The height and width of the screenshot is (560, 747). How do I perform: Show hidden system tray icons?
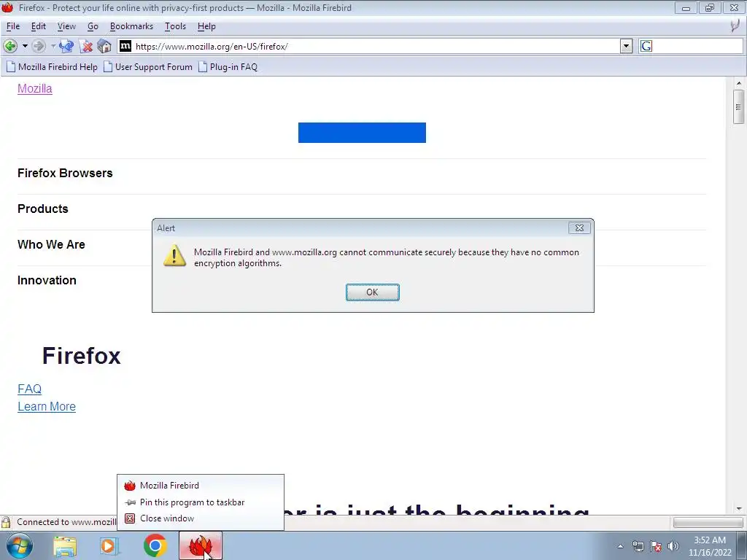[620, 546]
